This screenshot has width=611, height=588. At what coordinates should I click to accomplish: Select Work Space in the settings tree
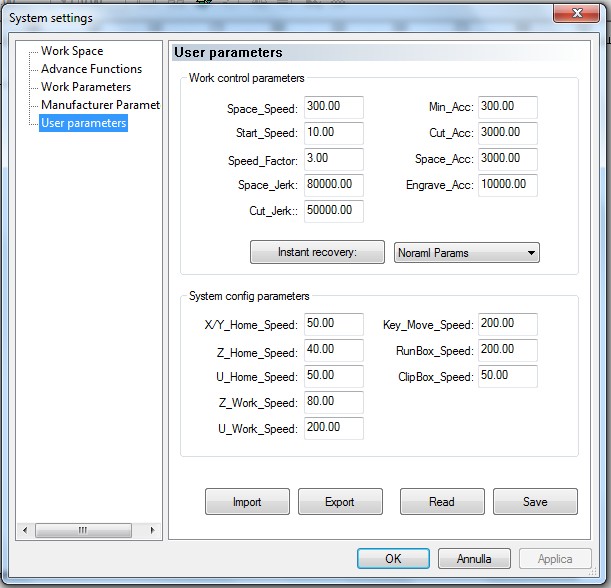pos(71,51)
